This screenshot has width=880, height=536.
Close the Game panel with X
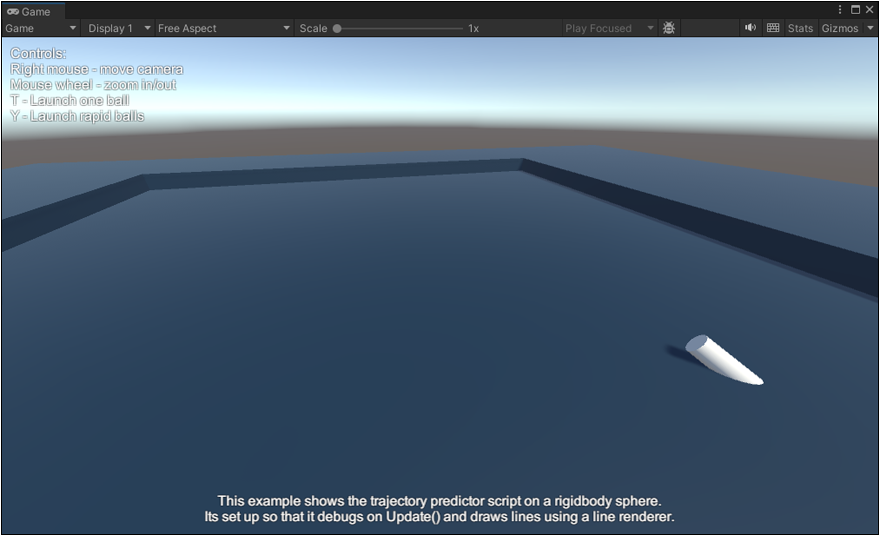tap(870, 10)
